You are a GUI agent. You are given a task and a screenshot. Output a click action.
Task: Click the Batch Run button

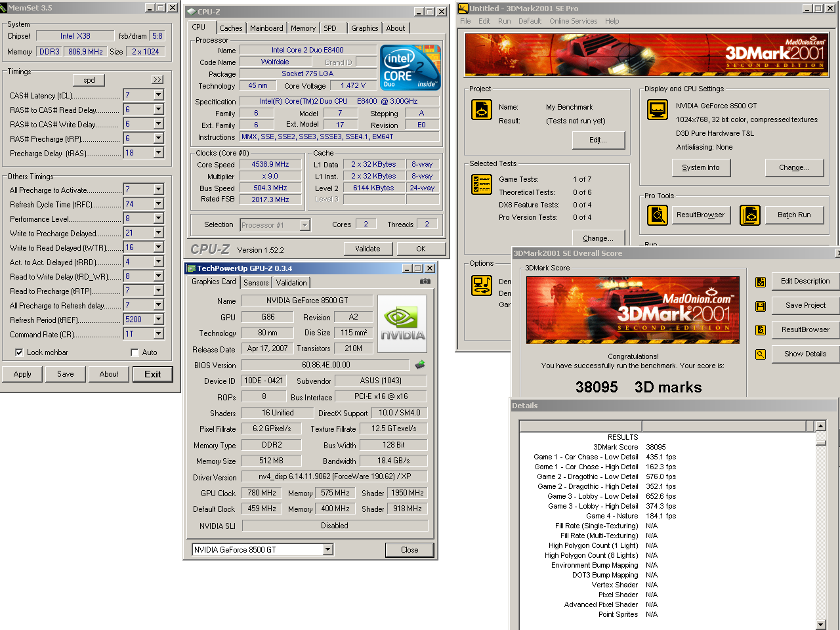(795, 215)
